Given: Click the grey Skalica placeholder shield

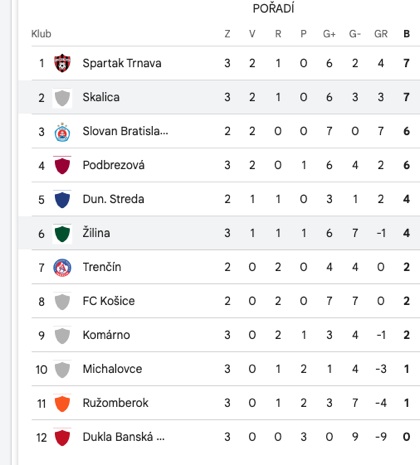Looking at the screenshot, I should [x=62, y=98].
